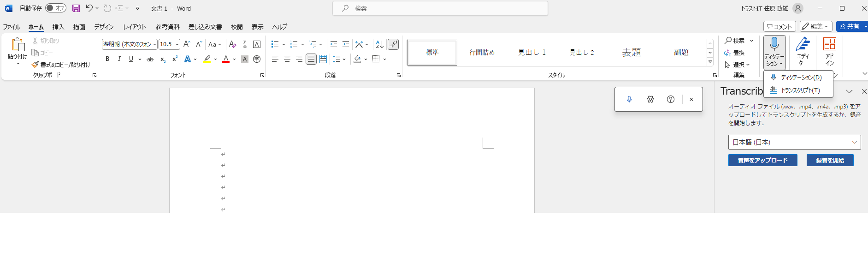This screenshot has height=258, width=868.
Task: Select トランスクリプト from the dictation menu
Action: [800, 90]
